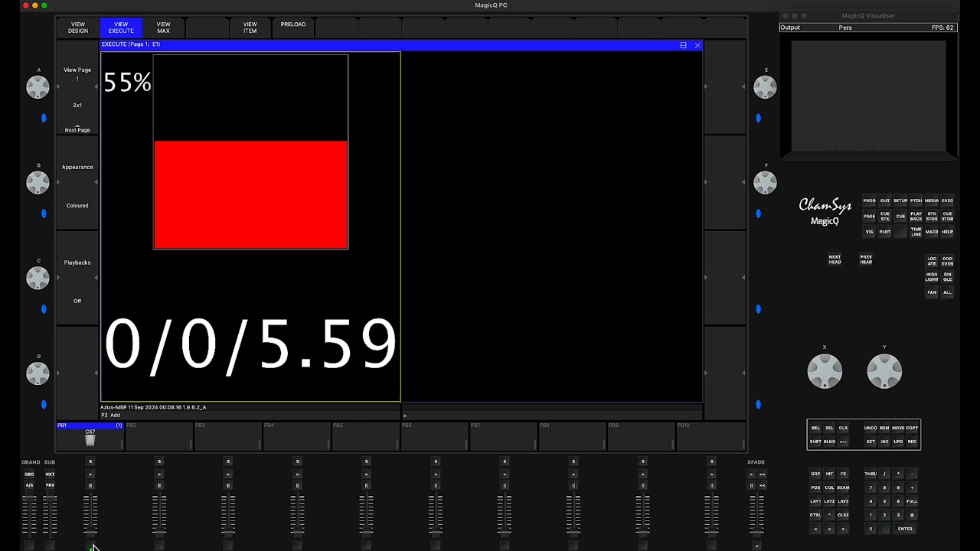
Task: Open the PAGE window key
Action: 869,216
